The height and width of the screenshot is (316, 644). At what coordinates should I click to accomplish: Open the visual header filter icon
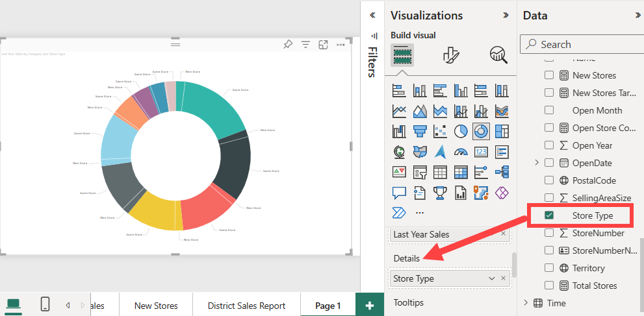305,44
